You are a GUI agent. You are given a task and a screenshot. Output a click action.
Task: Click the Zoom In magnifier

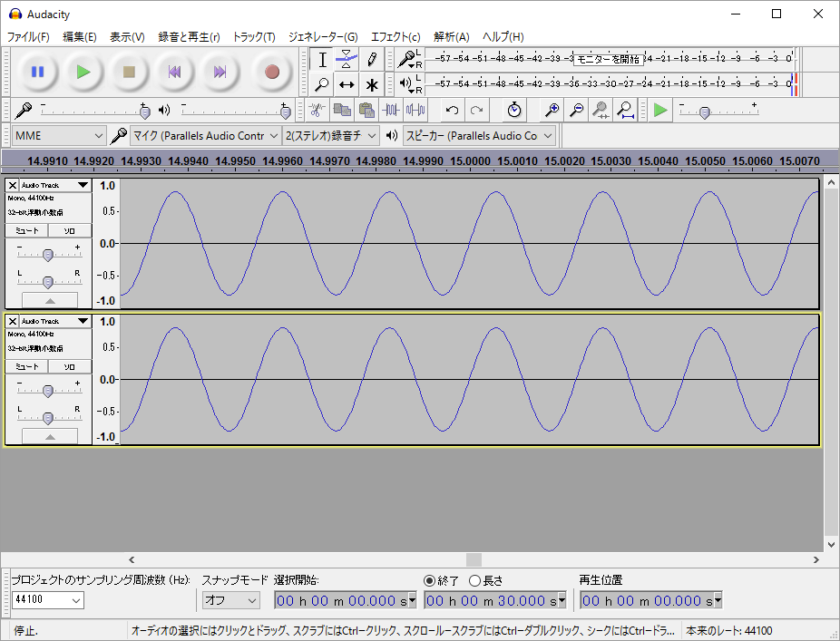pyautogui.click(x=552, y=111)
